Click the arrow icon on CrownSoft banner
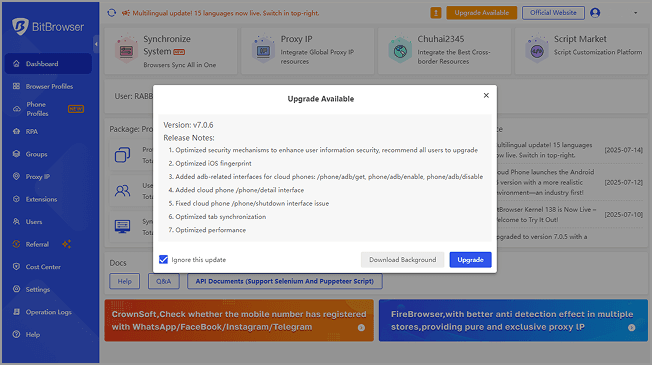Screen dimensions: 652x365 (x=361, y=328)
